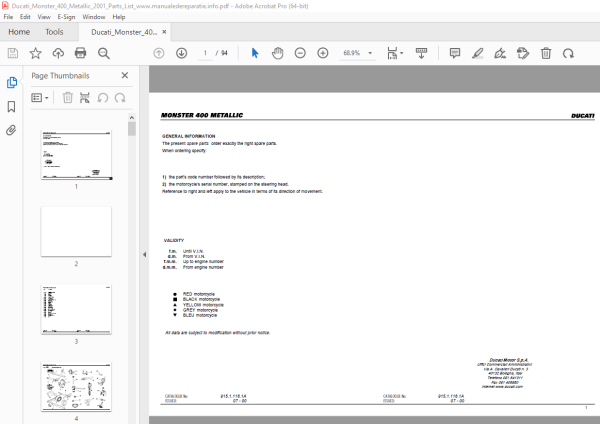600x424 pixels.
Task: Click the VALIDITY heading in document
Action: click(x=174, y=240)
